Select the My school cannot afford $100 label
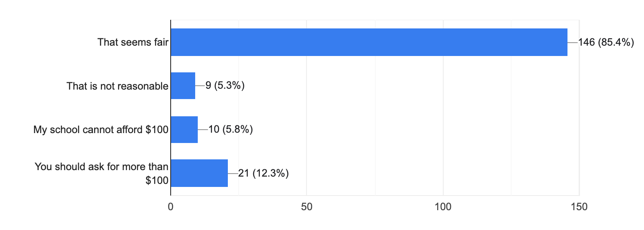 click(x=101, y=130)
